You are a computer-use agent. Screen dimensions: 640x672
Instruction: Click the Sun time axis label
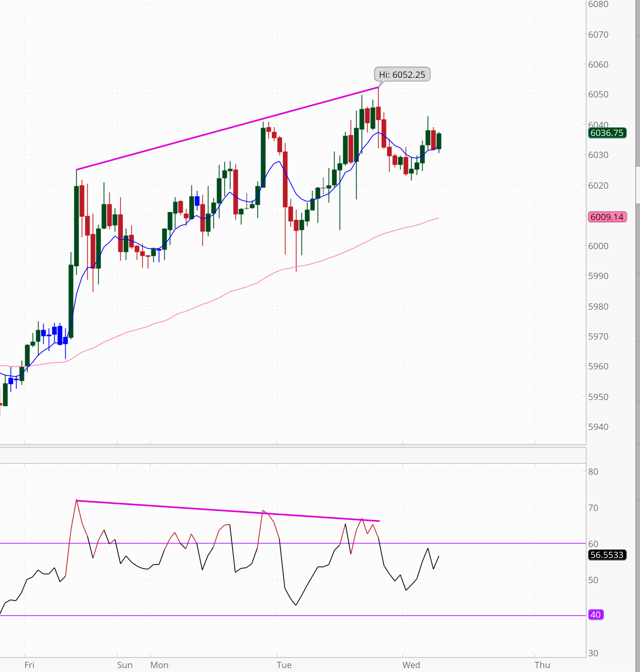(125, 665)
